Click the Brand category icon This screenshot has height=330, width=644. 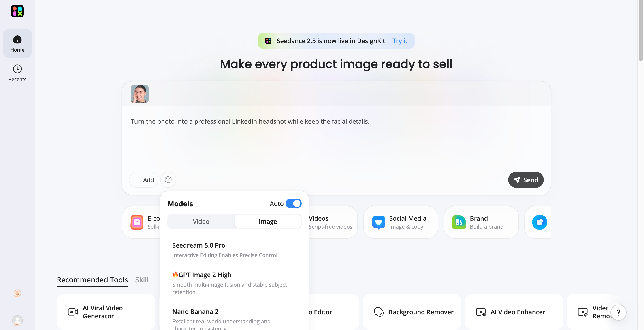[x=459, y=222]
